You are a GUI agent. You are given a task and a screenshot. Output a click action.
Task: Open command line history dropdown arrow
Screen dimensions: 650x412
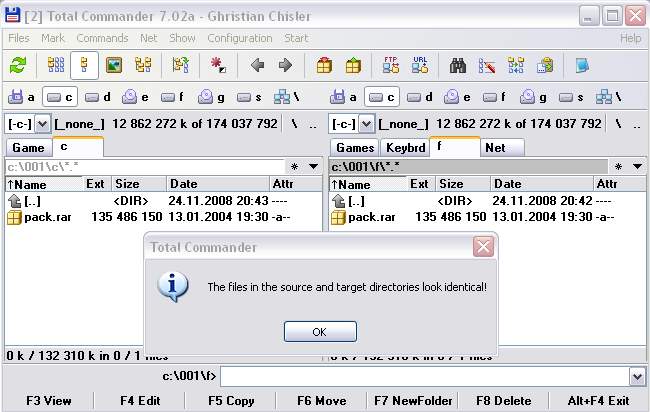[x=638, y=377]
